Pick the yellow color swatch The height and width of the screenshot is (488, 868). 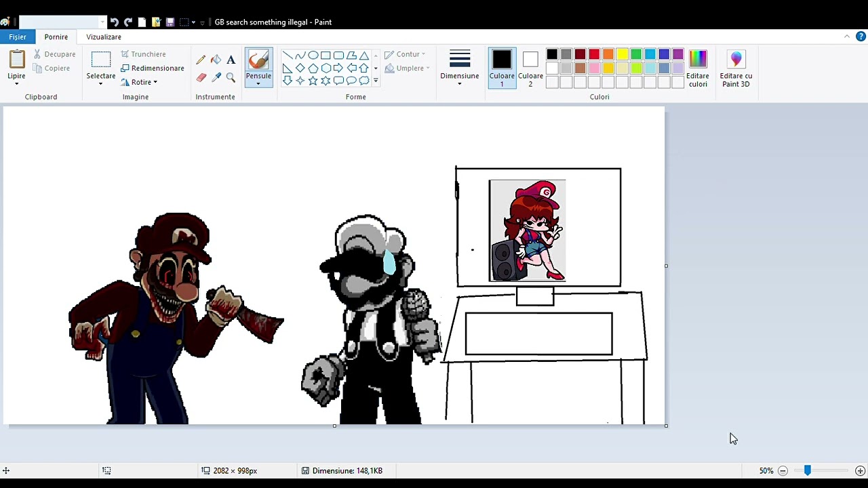point(623,54)
